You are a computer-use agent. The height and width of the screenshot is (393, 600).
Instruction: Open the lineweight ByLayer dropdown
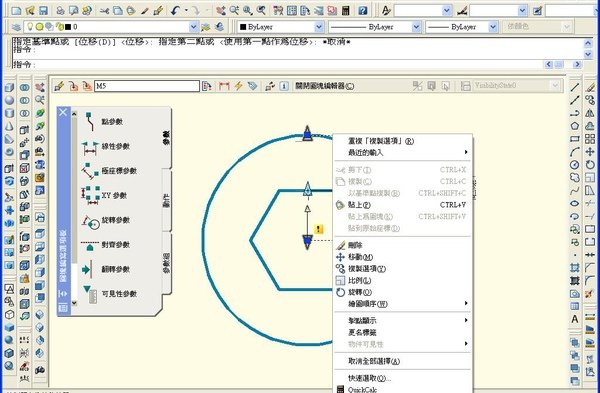point(493,27)
